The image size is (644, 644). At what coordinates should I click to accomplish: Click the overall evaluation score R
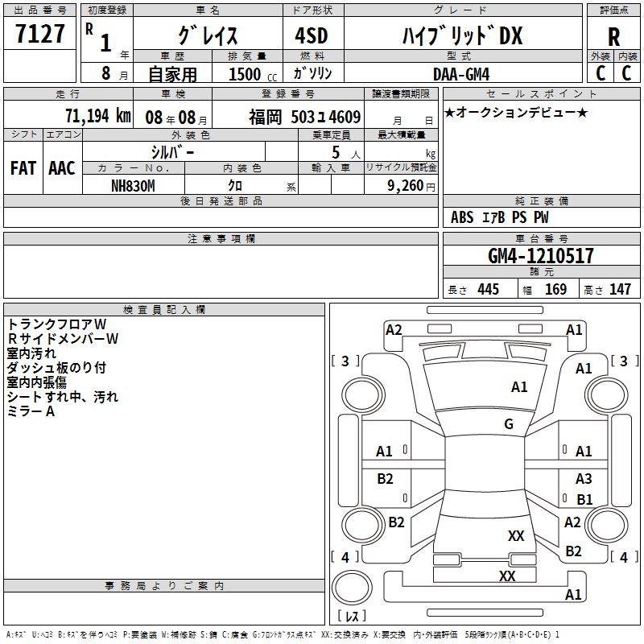(614, 37)
